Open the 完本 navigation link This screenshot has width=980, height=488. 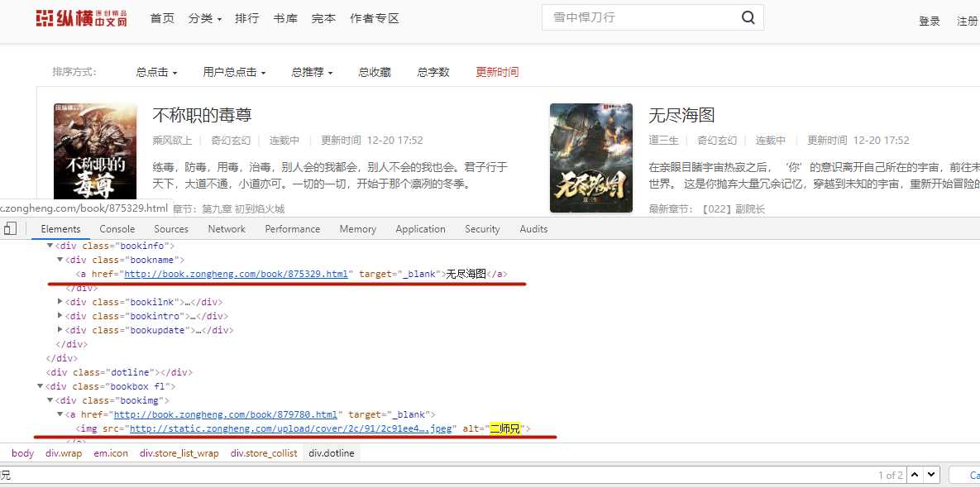[323, 18]
